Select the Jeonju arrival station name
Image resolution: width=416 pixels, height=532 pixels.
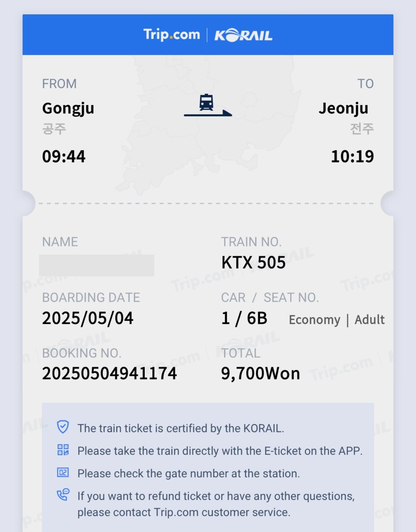[x=344, y=108]
